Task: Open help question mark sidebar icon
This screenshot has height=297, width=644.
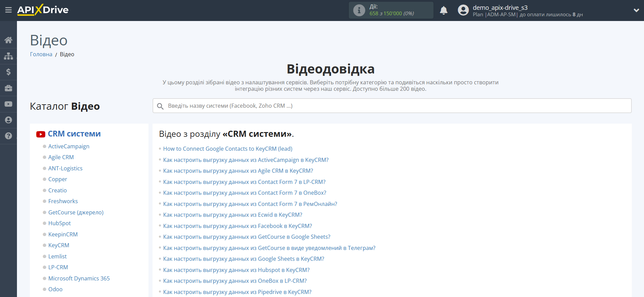Action: pos(8,136)
